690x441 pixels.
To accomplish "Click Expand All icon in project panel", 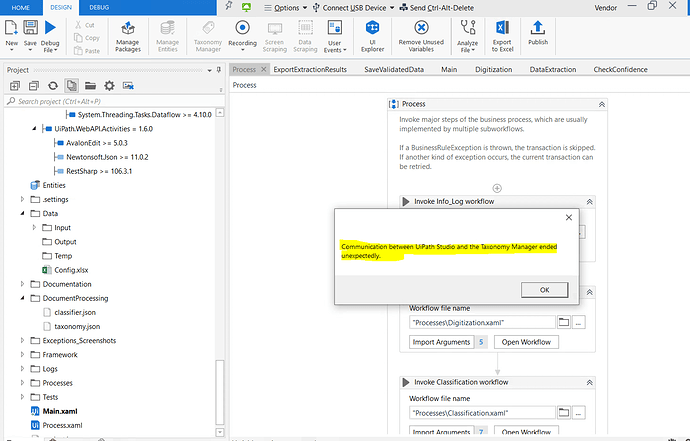I will click(15, 86).
